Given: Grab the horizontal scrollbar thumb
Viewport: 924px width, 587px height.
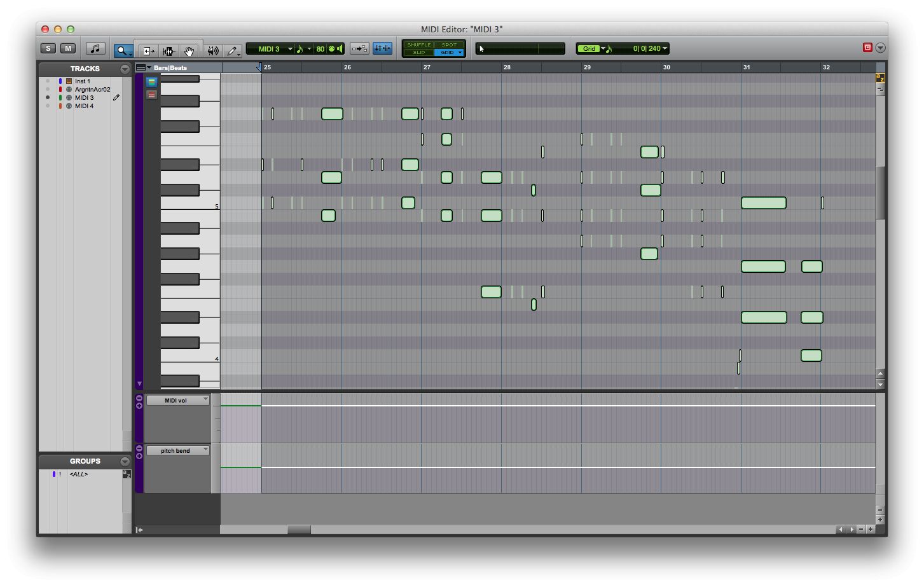Looking at the screenshot, I should (x=299, y=530).
